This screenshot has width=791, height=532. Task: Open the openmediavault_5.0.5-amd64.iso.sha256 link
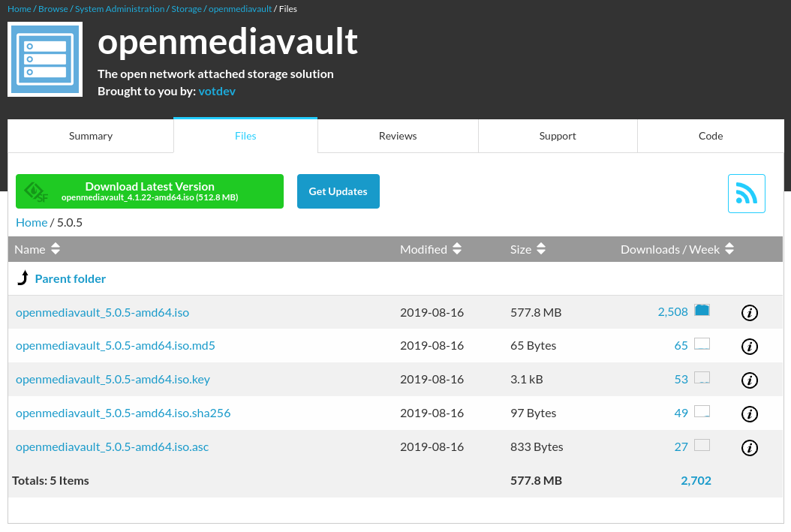click(x=123, y=413)
